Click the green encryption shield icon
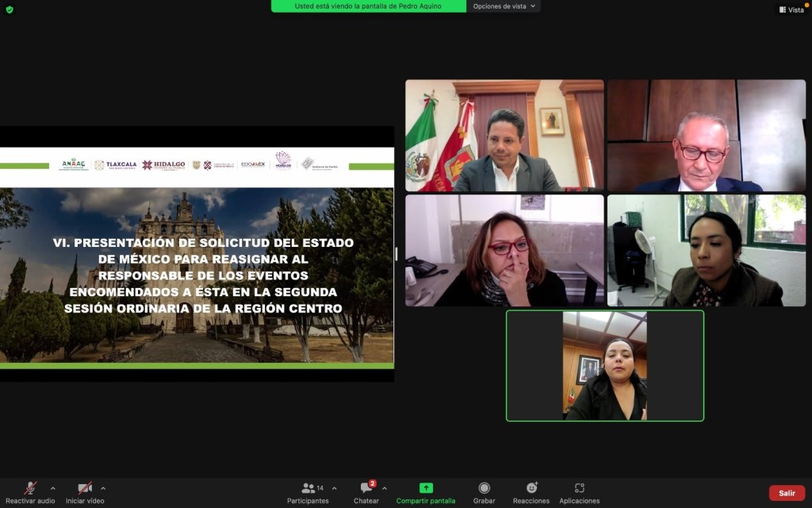This screenshot has height=508, width=812. coord(10,10)
